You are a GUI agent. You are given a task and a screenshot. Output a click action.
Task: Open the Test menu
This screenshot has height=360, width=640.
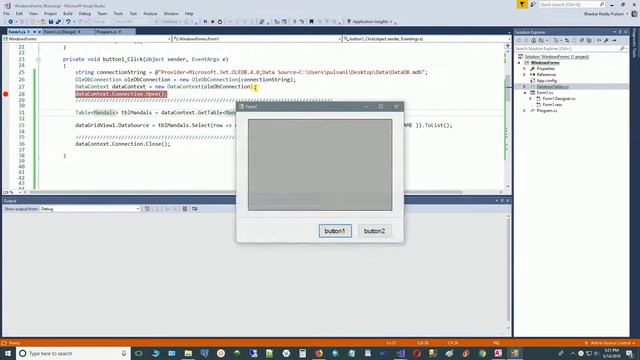click(133, 13)
